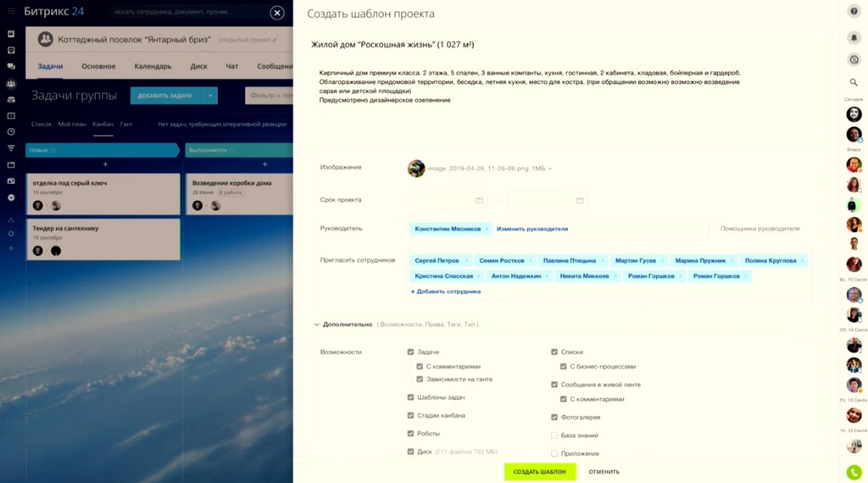
Task: Click the Создать шаблон button
Action: 540,472
